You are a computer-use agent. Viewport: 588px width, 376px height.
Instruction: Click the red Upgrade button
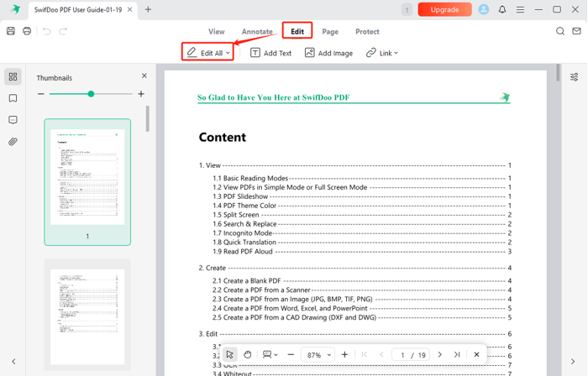pyautogui.click(x=444, y=9)
